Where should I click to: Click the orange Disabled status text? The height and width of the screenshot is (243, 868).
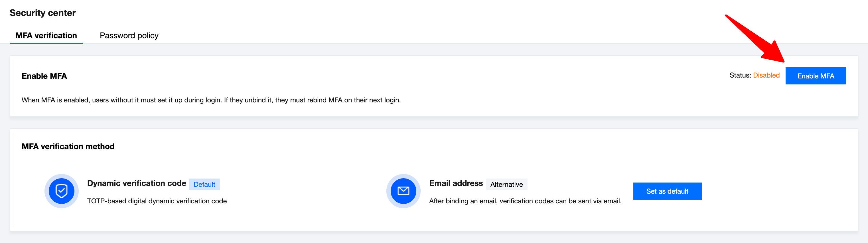tap(766, 75)
